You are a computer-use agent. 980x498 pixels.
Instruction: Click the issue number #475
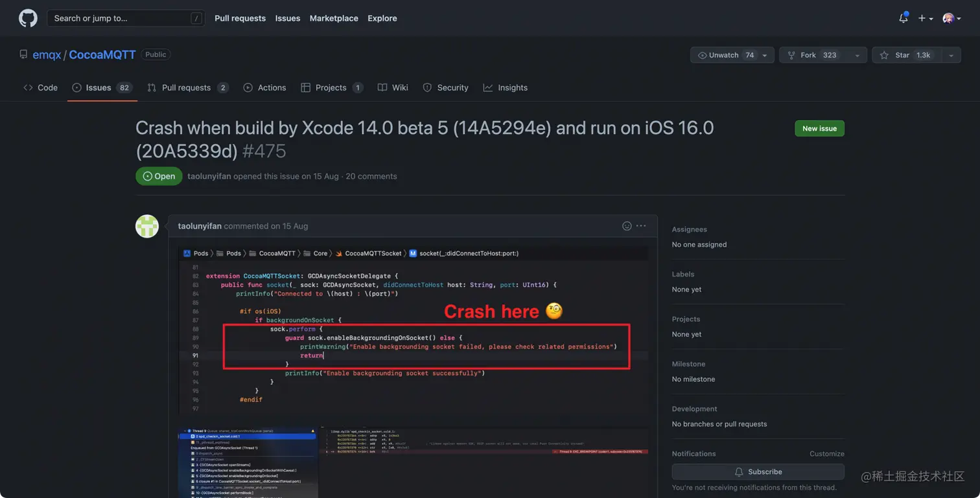click(264, 151)
